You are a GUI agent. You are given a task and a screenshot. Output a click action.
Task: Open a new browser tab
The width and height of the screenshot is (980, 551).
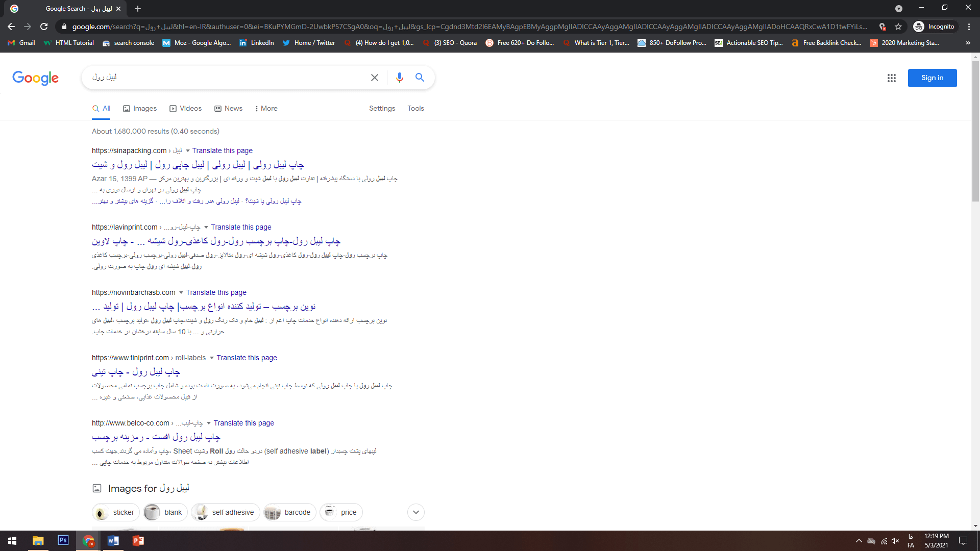(138, 9)
